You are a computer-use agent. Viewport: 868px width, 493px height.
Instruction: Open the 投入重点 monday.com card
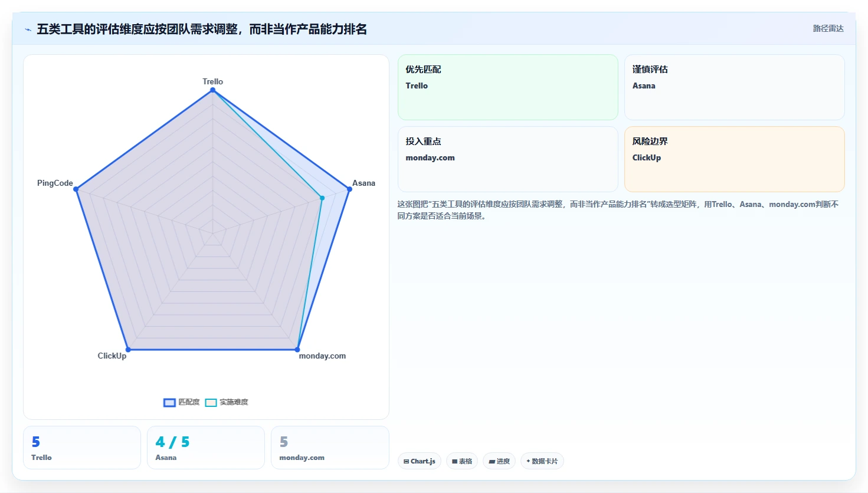click(x=508, y=159)
